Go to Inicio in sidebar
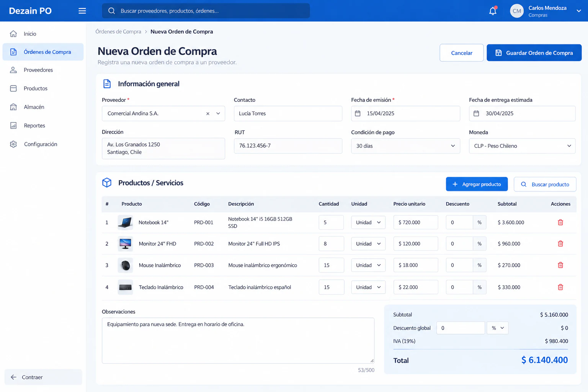The width and height of the screenshot is (588, 392). click(43, 34)
